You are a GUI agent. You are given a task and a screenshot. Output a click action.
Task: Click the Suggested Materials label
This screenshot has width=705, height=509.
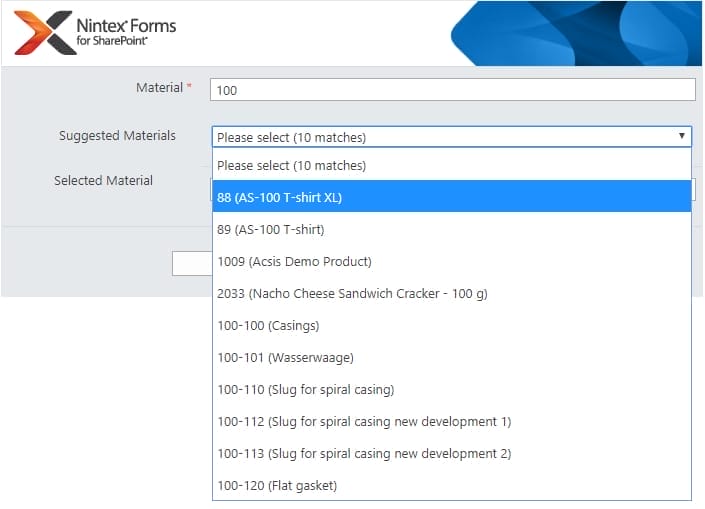coord(117,135)
